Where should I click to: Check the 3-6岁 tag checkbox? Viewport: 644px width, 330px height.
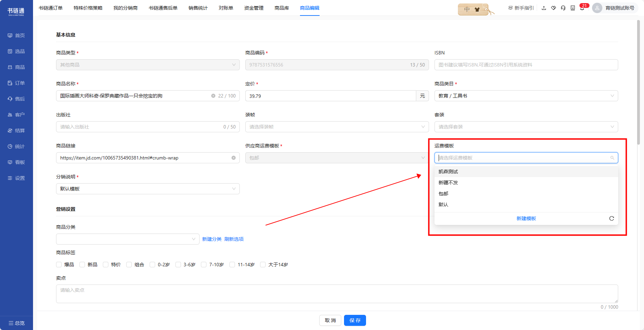178,265
